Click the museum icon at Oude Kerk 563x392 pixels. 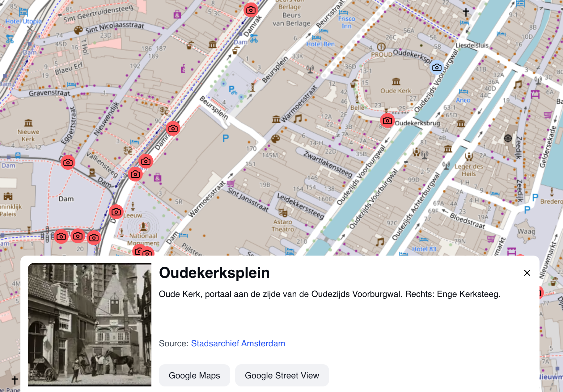(396, 82)
